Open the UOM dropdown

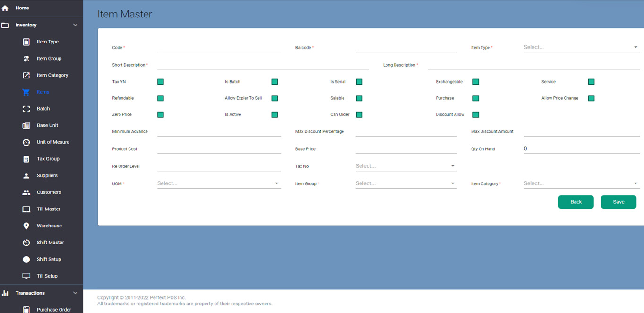pos(219,183)
